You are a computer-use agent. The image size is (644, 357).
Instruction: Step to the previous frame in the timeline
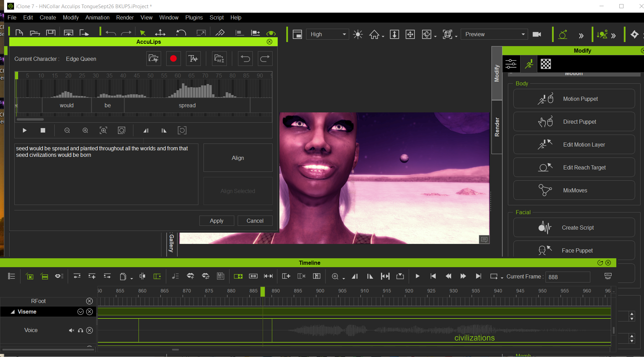pos(448,276)
